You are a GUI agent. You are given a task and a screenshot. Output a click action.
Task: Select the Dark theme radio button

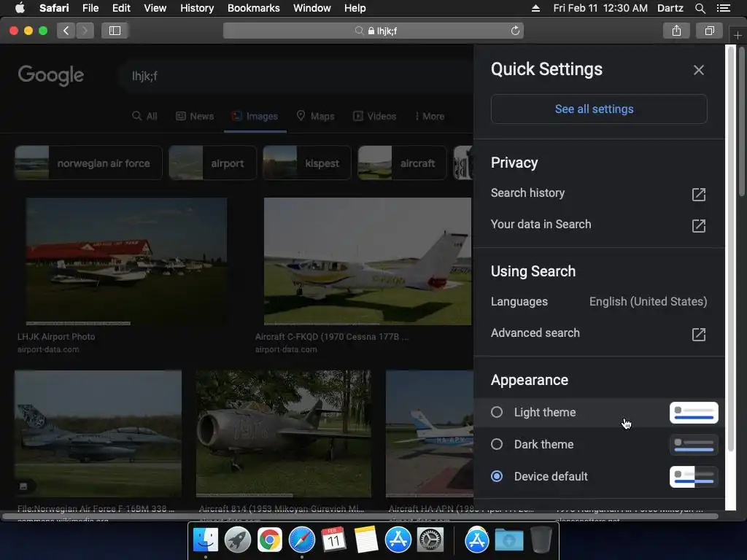[496, 444]
